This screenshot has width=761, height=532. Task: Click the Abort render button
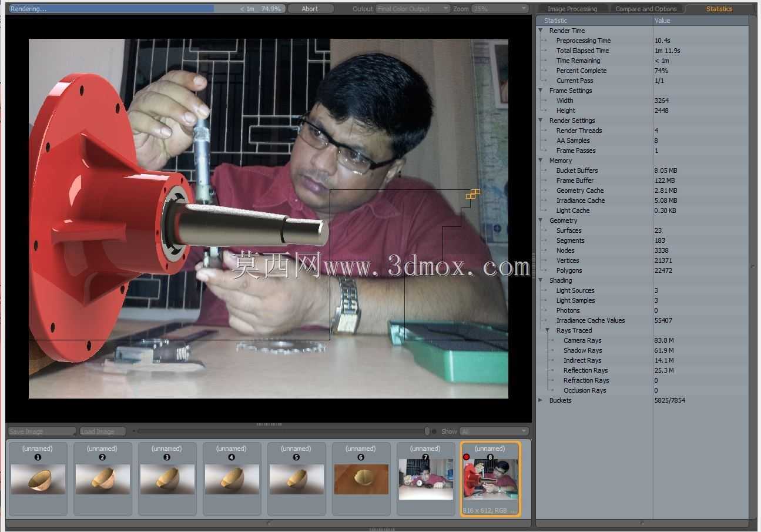click(310, 9)
